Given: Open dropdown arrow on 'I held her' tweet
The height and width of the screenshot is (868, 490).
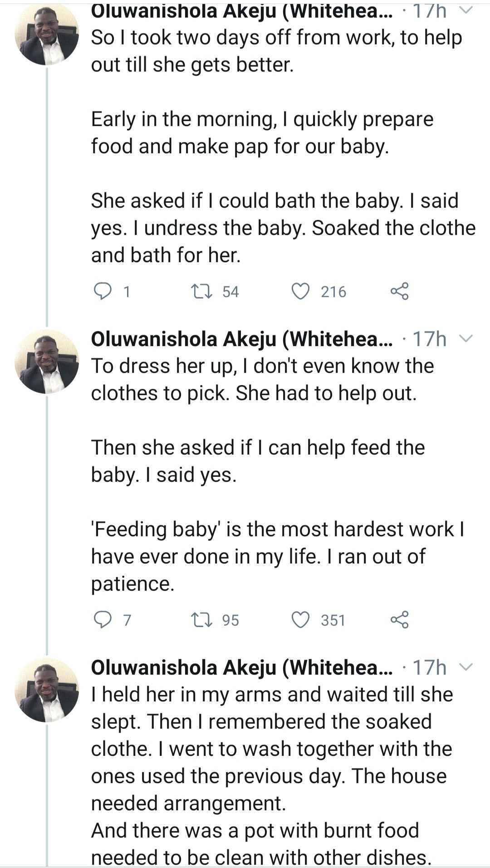Looking at the screenshot, I should coord(466,667).
